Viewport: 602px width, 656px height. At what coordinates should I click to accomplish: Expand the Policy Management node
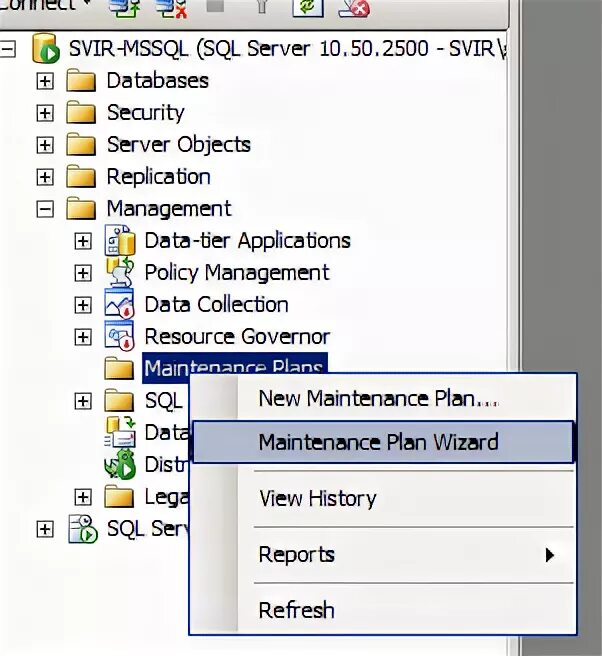(83, 273)
